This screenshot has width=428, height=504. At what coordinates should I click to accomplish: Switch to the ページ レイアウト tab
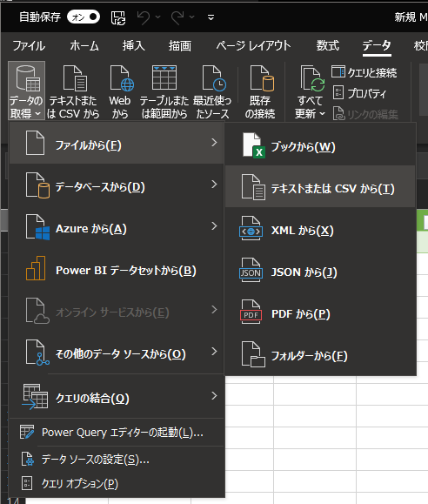click(x=253, y=45)
